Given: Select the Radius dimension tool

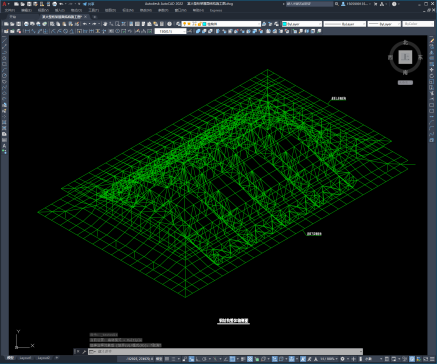Looking at the screenshot, I should coord(53,31).
